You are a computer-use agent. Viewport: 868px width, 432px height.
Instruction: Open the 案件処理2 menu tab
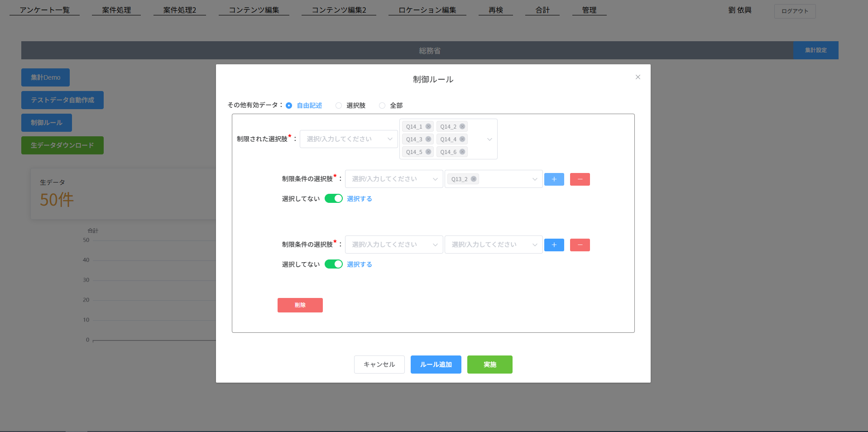[x=179, y=10]
